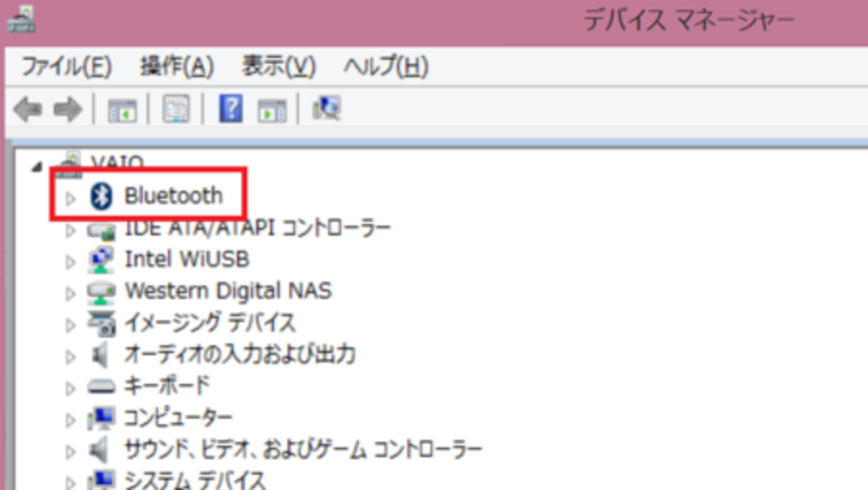Click the Intel WiUSB device icon
868x490 pixels.
pos(101,260)
